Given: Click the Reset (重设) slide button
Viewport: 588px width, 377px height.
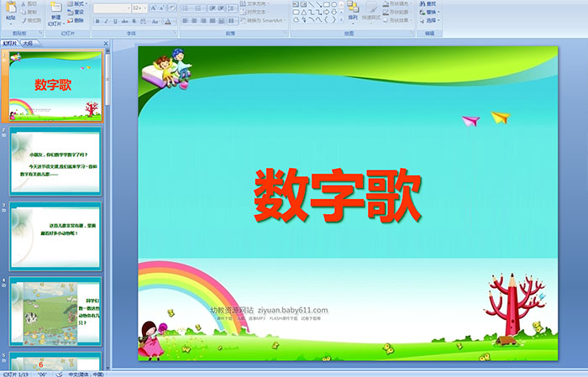Looking at the screenshot, I should (x=76, y=12).
